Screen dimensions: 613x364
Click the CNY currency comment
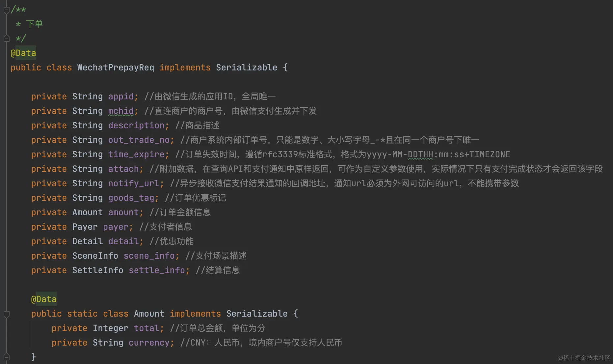(261, 343)
